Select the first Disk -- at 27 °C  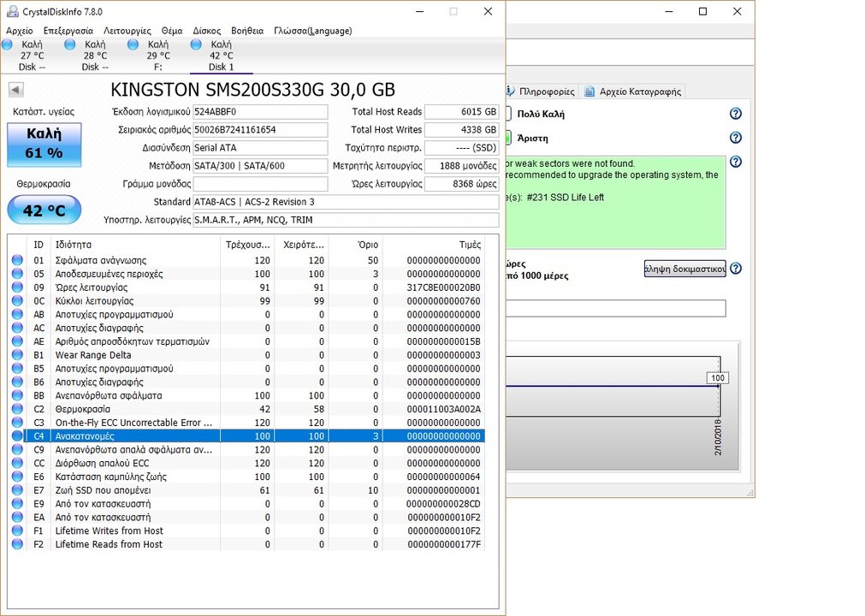32,55
